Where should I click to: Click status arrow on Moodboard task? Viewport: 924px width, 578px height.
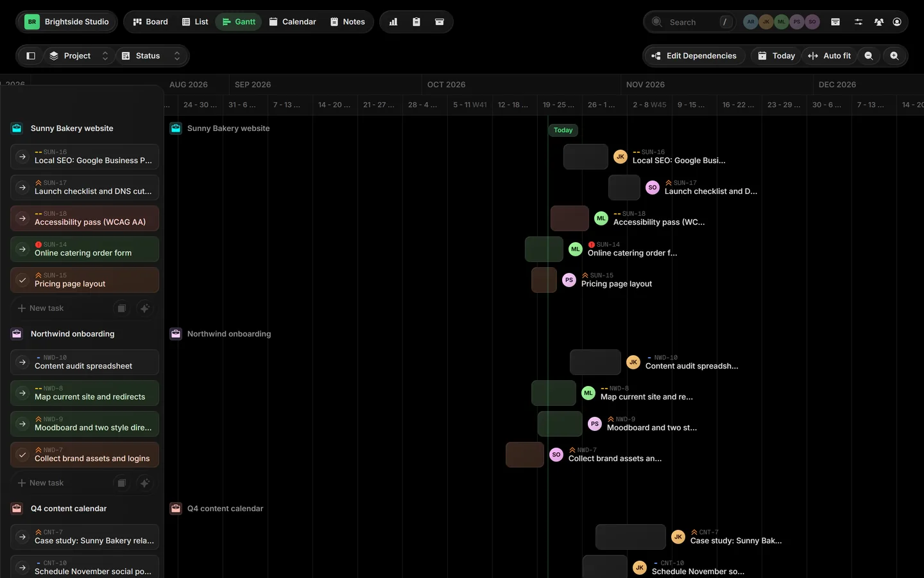click(x=22, y=424)
